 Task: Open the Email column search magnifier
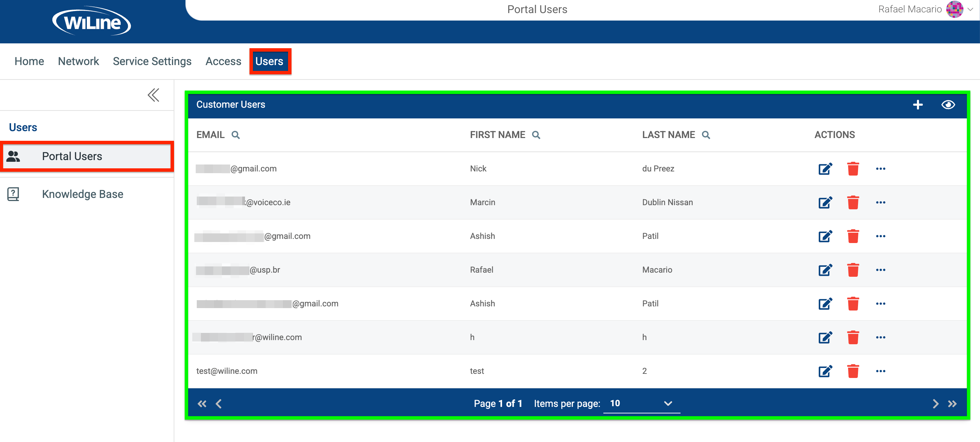236,135
